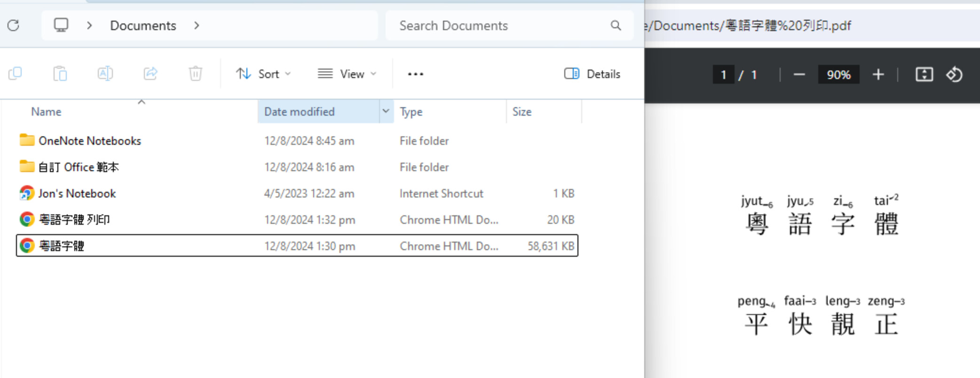Click the This PC monitor icon
980x378 pixels.
coord(61,25)
